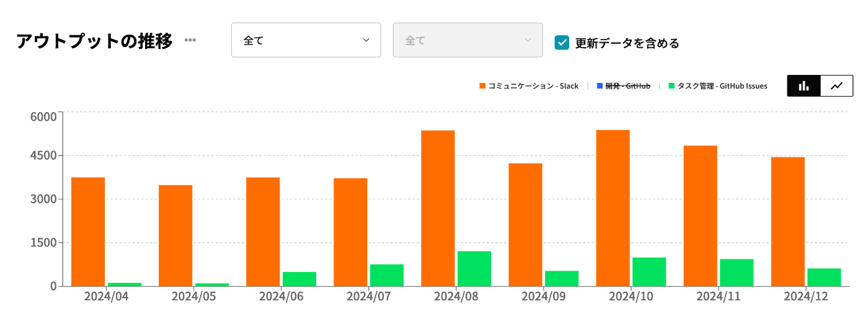Click the orange Slack bar for 2024/10
This screenshot has width=868, height=335.
click(x=613, y=208)
